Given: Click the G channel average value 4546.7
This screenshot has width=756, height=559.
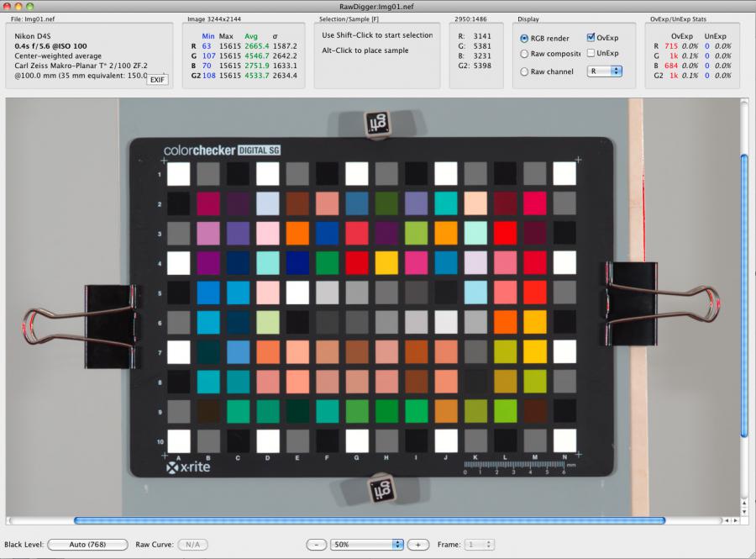Looking at the screenshot, I should [256, 56].
